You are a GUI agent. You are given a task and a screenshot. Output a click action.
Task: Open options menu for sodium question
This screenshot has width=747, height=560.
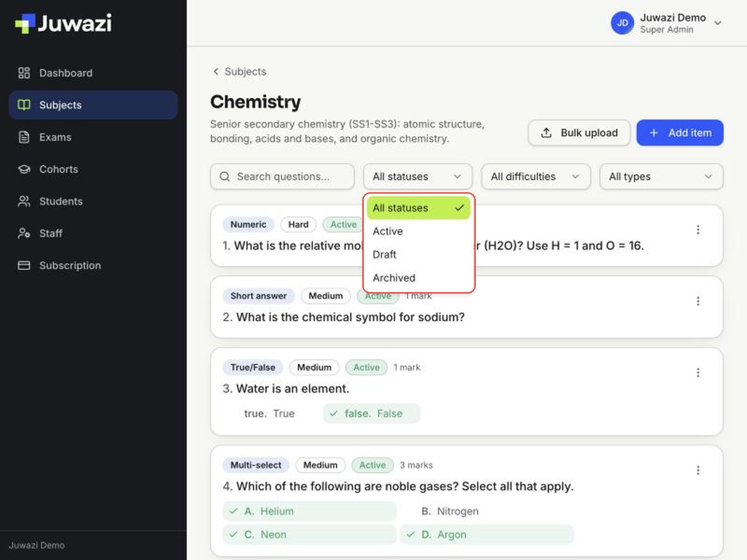[x=698, y=301]
